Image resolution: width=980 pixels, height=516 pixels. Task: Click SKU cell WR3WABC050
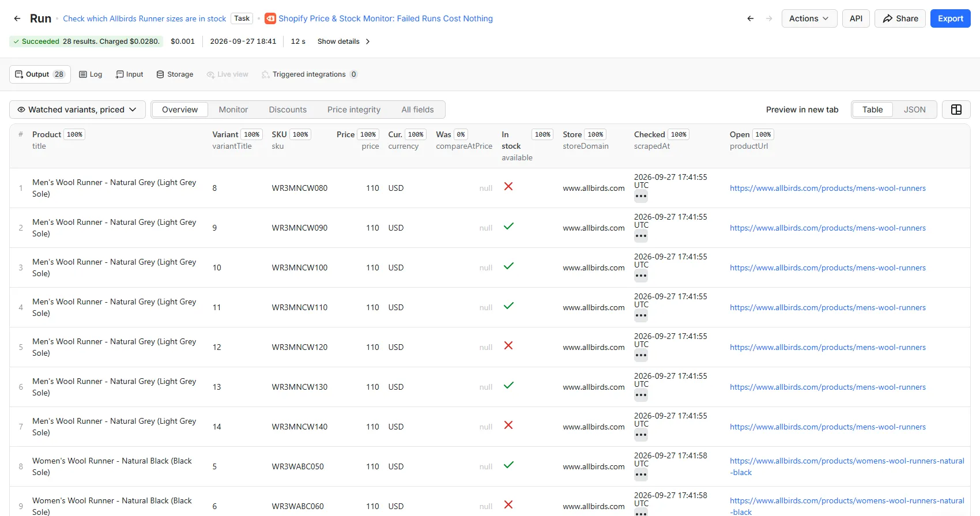297,466
